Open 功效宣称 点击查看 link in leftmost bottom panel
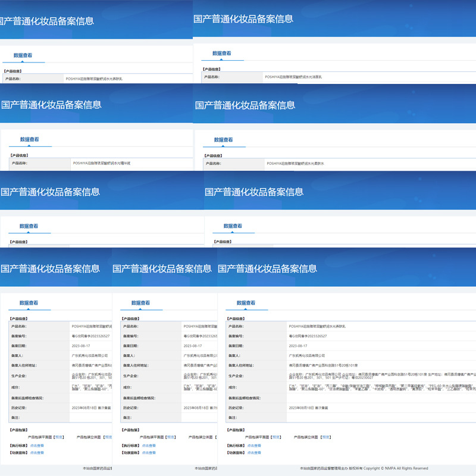This screenshot has width=476, height=476. click(37, 453)
